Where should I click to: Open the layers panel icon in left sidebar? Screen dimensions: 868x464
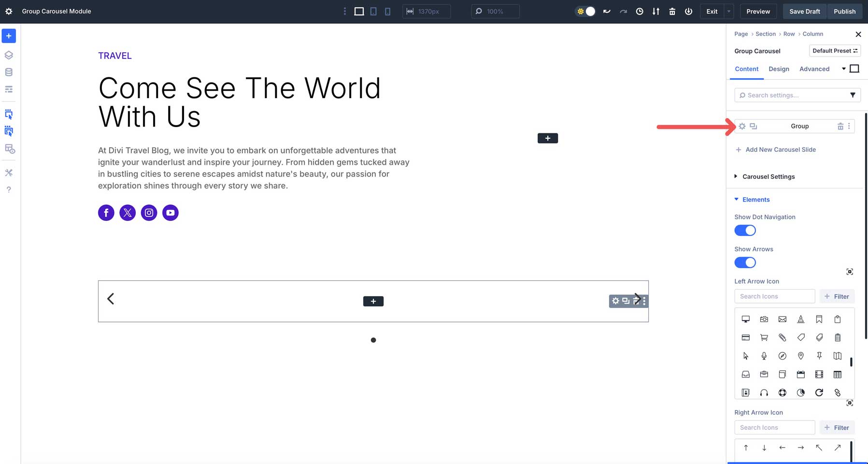pyautogui.click(x=9, y=55)
